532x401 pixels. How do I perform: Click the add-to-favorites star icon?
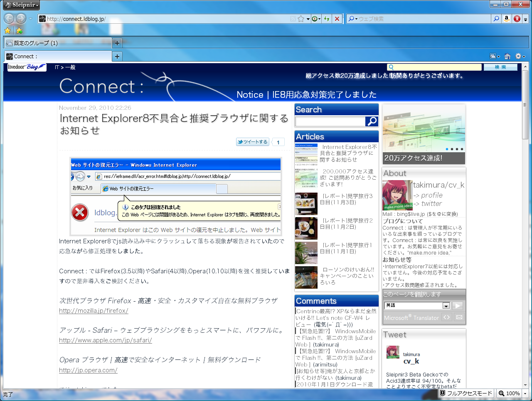click(x=19, y=30)
